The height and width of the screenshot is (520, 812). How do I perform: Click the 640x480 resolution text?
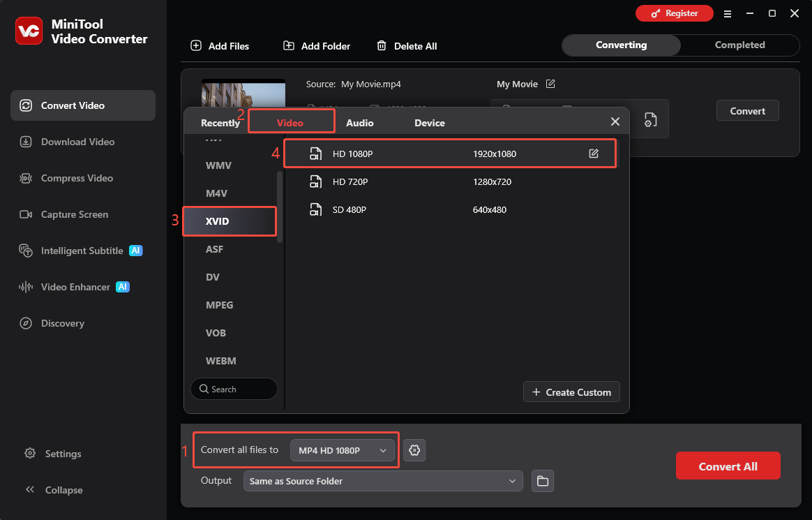[490, 210]
